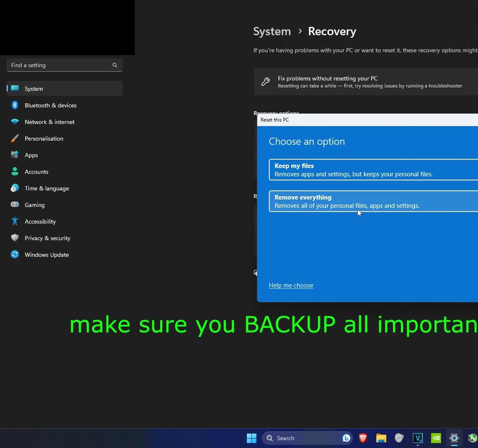The image size is (478, 448).
Task: Open Network & internet settings
Action: pos(64,122)
